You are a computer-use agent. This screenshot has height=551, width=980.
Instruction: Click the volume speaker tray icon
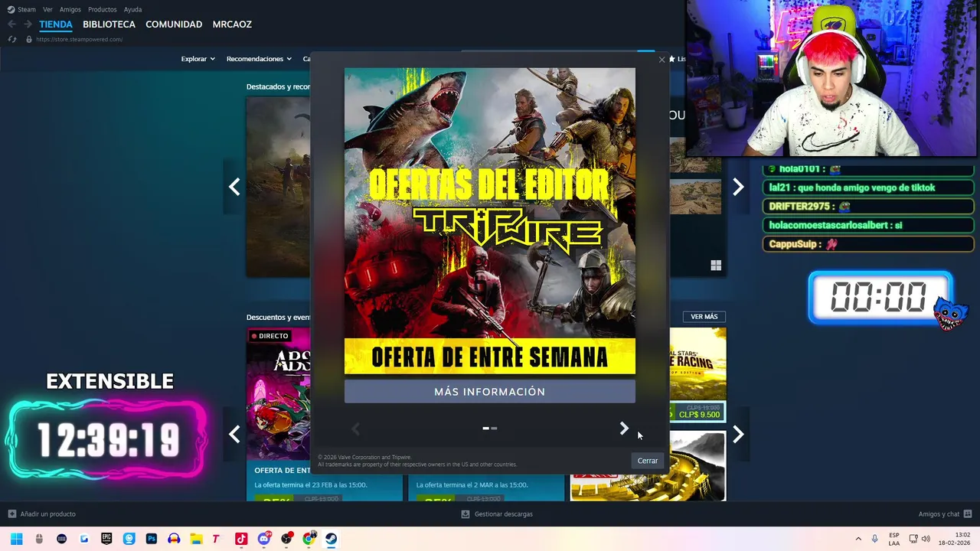(x=926, y=539)
